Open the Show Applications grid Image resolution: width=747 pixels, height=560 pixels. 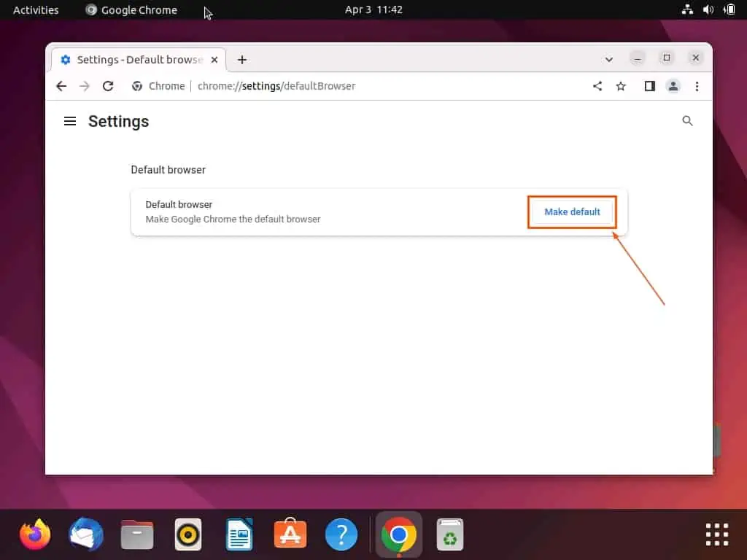pos(716,534)
